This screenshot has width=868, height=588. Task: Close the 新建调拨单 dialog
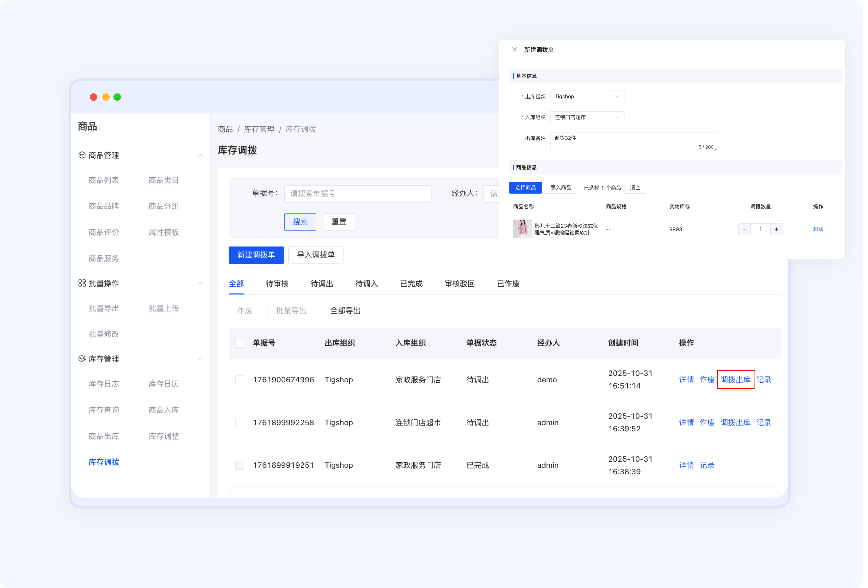tap(514, 49)
